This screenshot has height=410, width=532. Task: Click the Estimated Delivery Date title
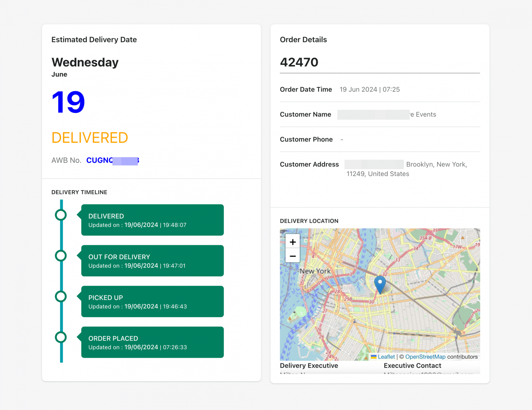pos(94,39)
